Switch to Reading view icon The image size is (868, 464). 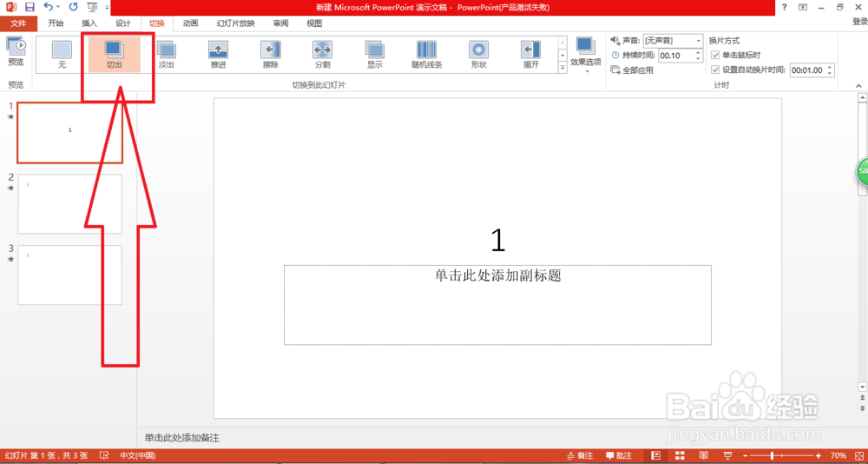pyautogui.click(x=704, y=455)
